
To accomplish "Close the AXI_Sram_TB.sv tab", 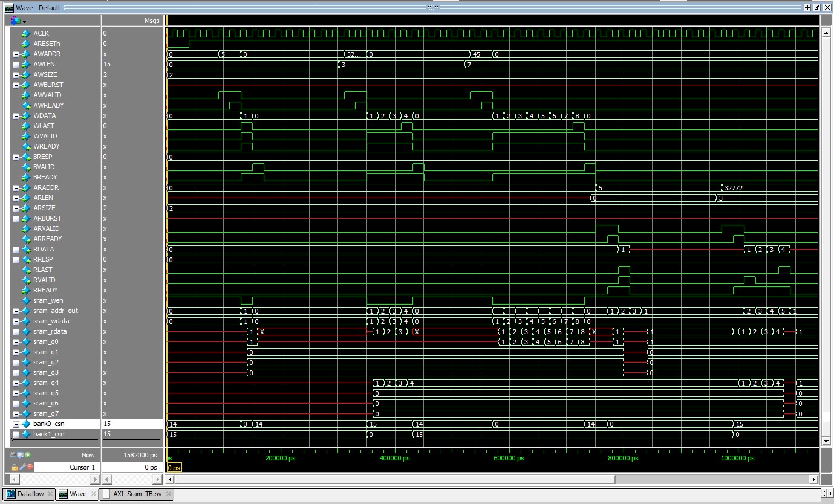I will click(x=169, y=494).
